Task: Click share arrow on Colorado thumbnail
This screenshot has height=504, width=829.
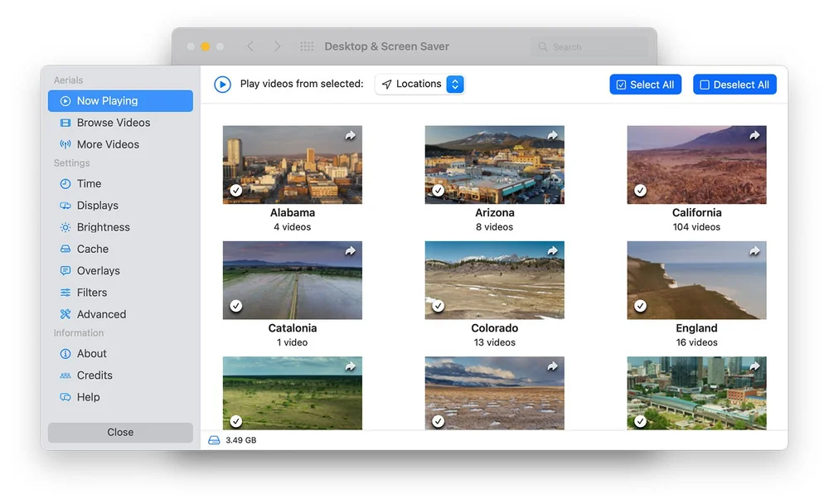Action: pyautogui.click(x=552, y=250)
